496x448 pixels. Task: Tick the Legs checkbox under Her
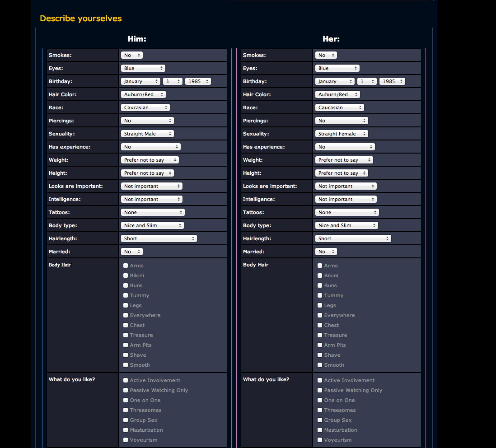[320, 305]
